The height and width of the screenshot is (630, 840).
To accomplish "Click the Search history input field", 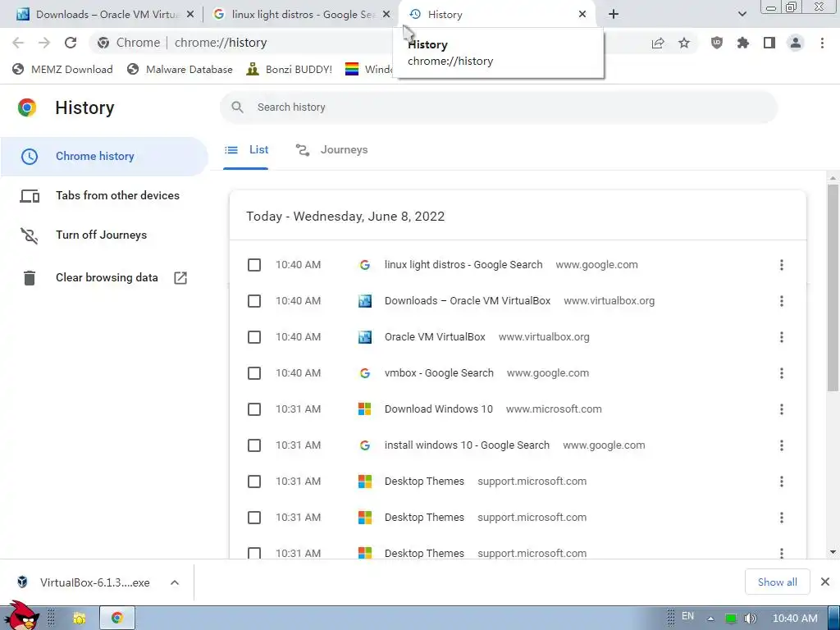I will click(x=498, y=107).
